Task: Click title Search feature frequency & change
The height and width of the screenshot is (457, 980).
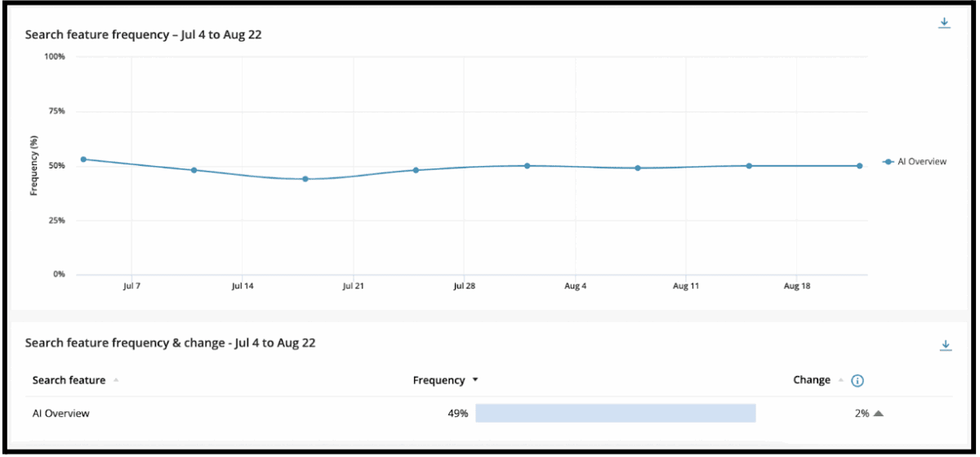Action: (x=170, y=343)
